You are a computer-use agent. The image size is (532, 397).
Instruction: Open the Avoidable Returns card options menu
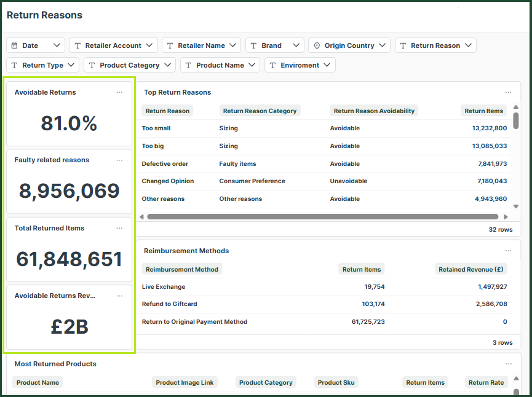pos(119,93)
